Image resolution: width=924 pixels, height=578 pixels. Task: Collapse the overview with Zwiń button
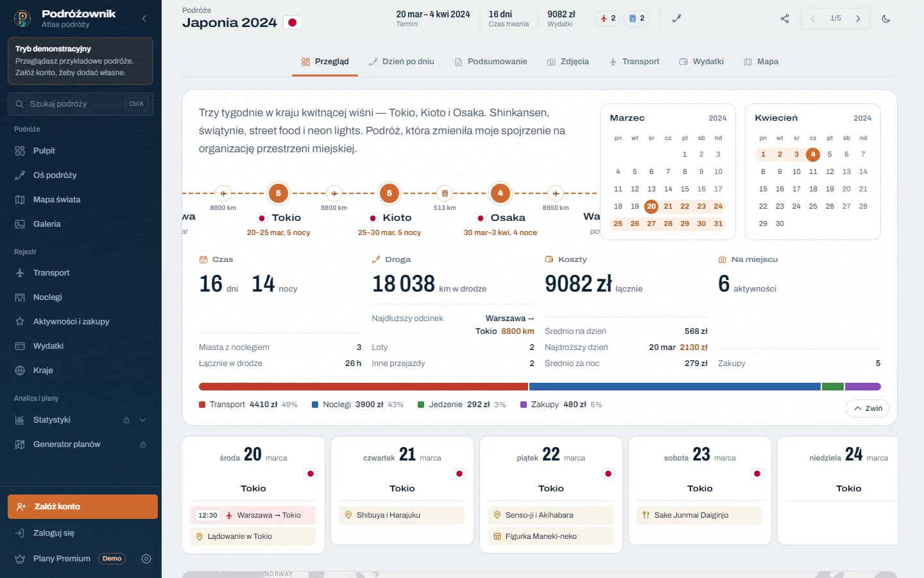tap(868, 408)
